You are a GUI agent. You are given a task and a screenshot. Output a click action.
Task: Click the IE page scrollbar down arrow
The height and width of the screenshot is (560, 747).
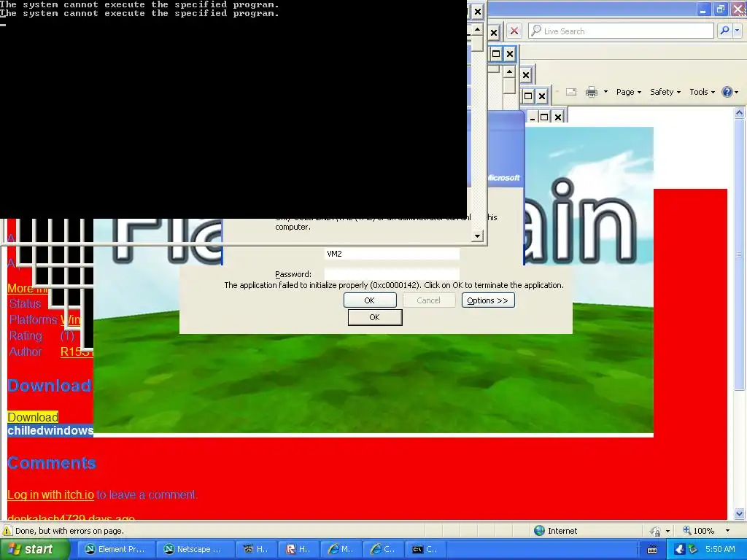pos(740,514)
